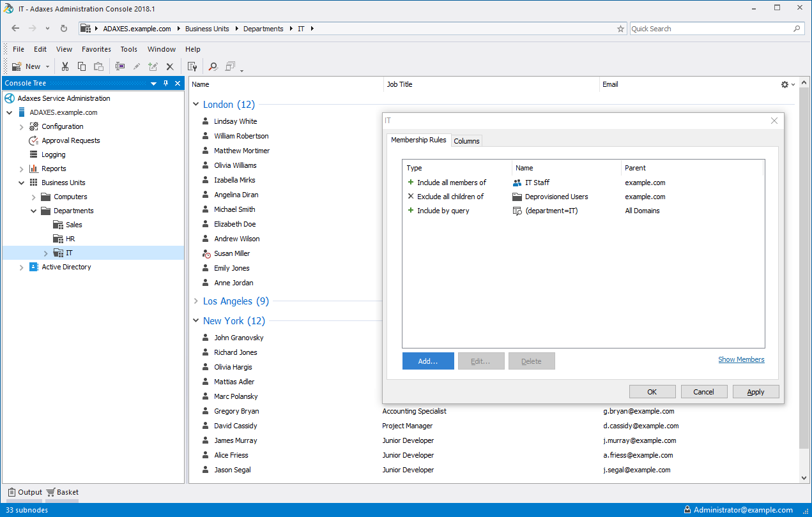Image resolution: width=812 pixels, height=517 pixels.
Task: Click the Show Members link
Action: pos(741,359)
